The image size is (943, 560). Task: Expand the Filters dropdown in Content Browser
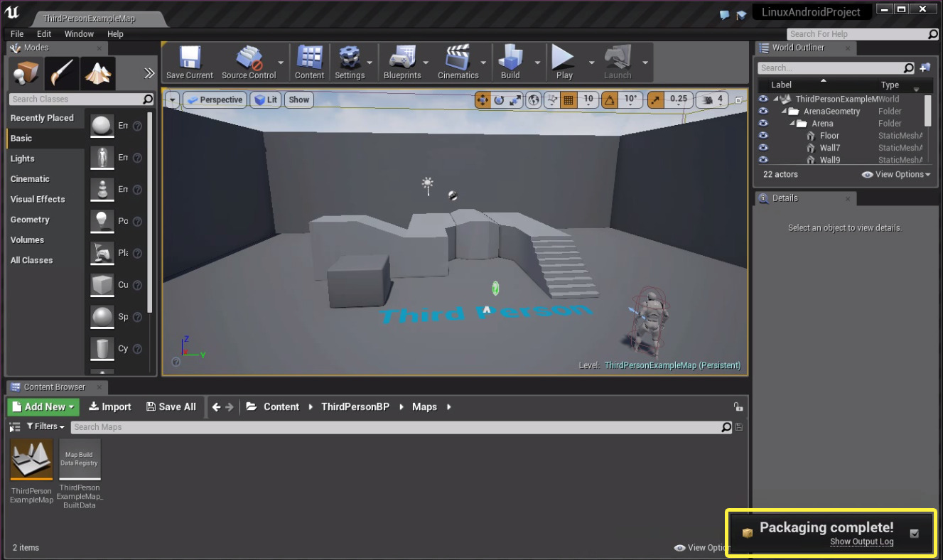click(x=45, y=426)
